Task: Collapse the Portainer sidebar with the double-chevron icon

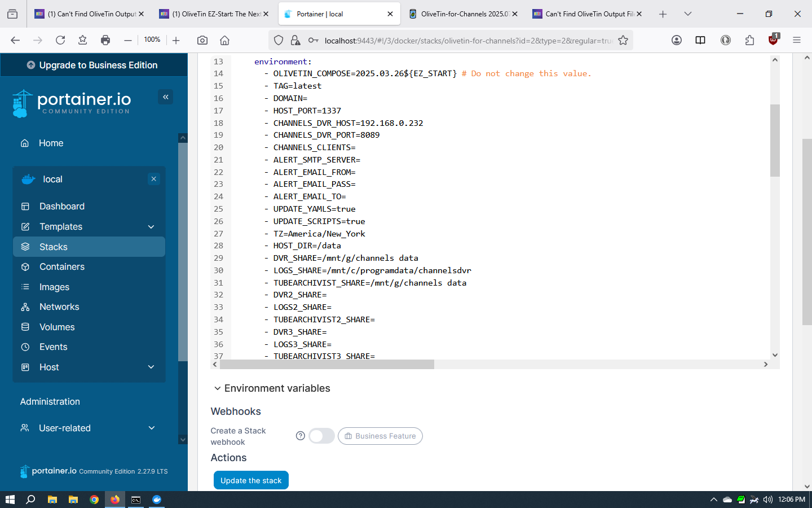Action: click(166, 97)
